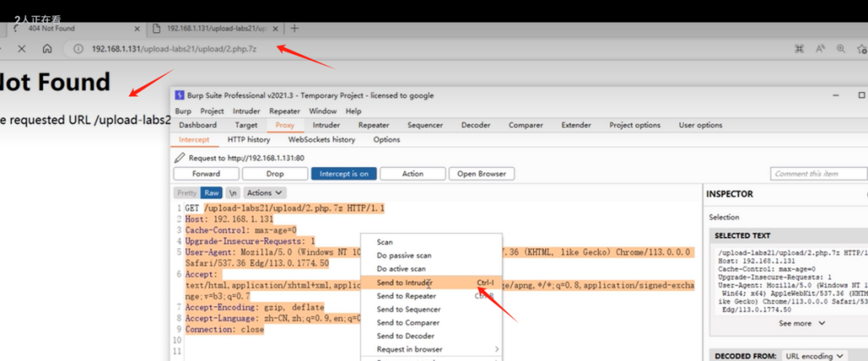Switch to the Dashboard tab
This screenshot has height=361, width=868.
(x=198, y=125)
